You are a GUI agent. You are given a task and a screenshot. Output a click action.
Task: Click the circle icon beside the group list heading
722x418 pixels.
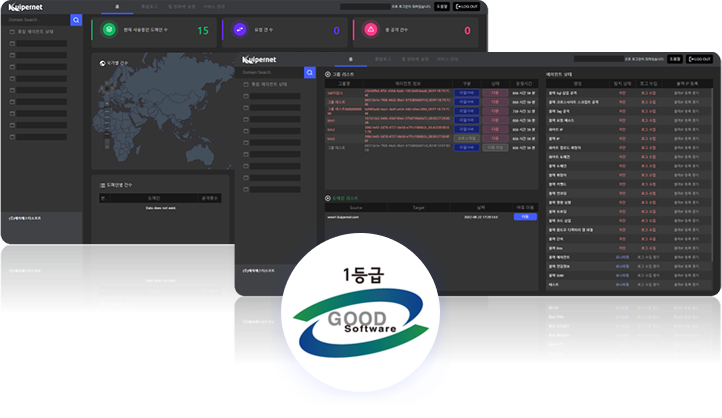(x=328, y=74)
